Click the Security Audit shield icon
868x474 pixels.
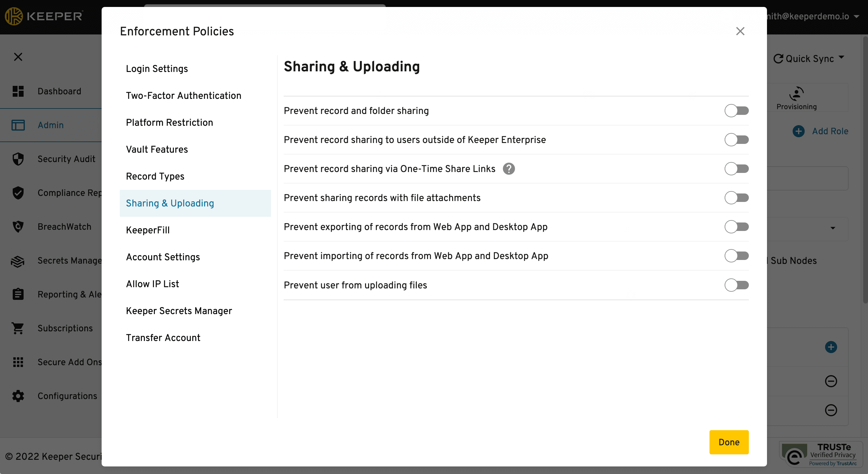pos(18,159)
